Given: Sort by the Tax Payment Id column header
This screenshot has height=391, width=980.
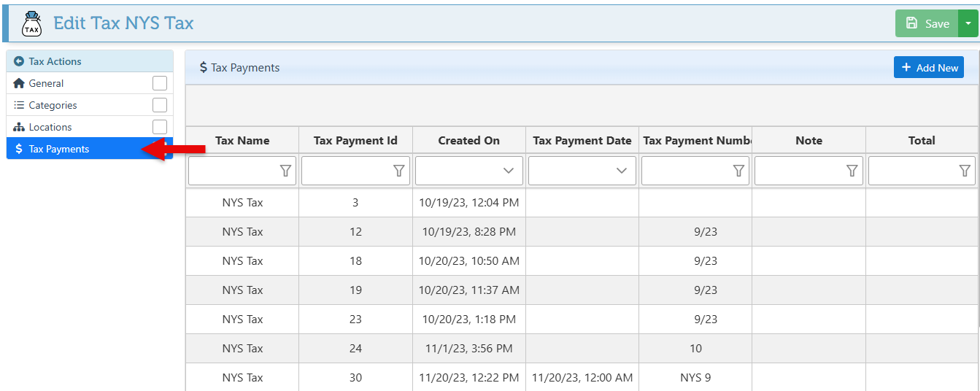Looking at the screenshot, I should (355, 141).
